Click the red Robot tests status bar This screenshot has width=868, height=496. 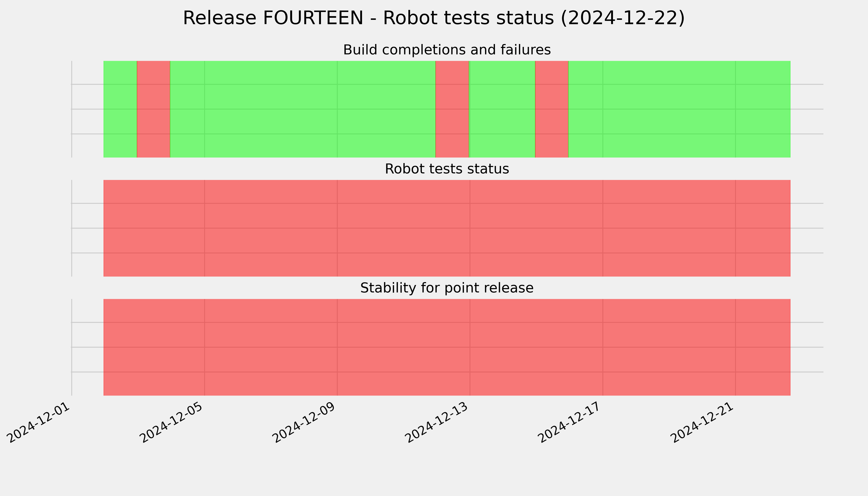[x=447, y=228]
